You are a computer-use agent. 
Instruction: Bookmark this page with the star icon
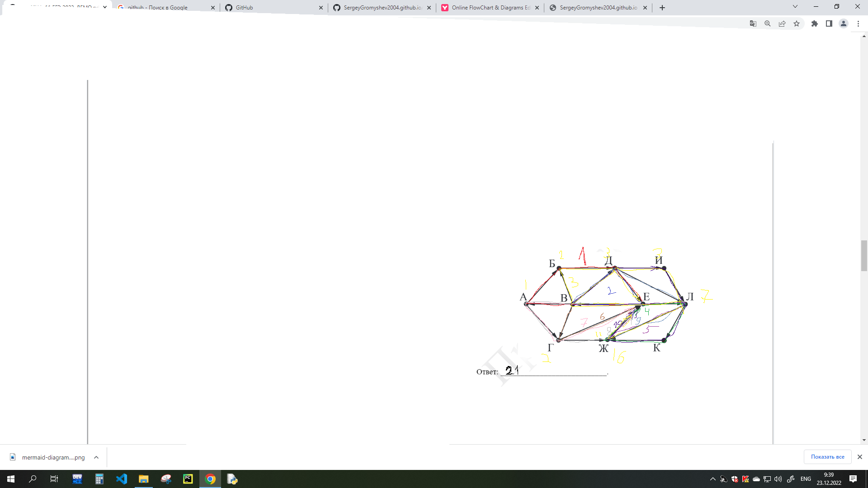[797, 23]
